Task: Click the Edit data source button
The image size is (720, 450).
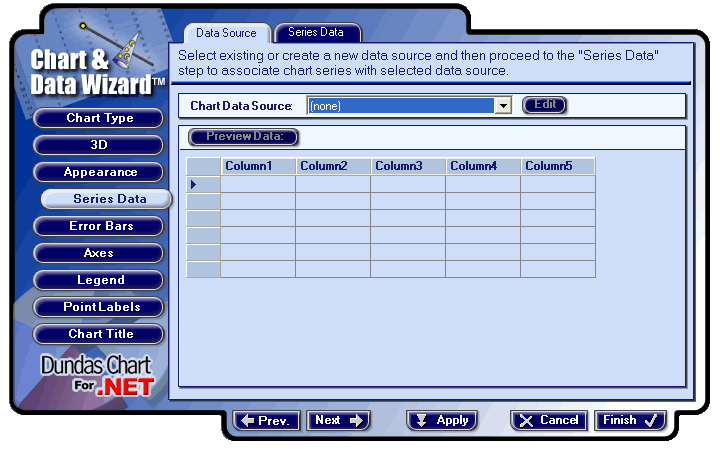Action: click(545, 105)
